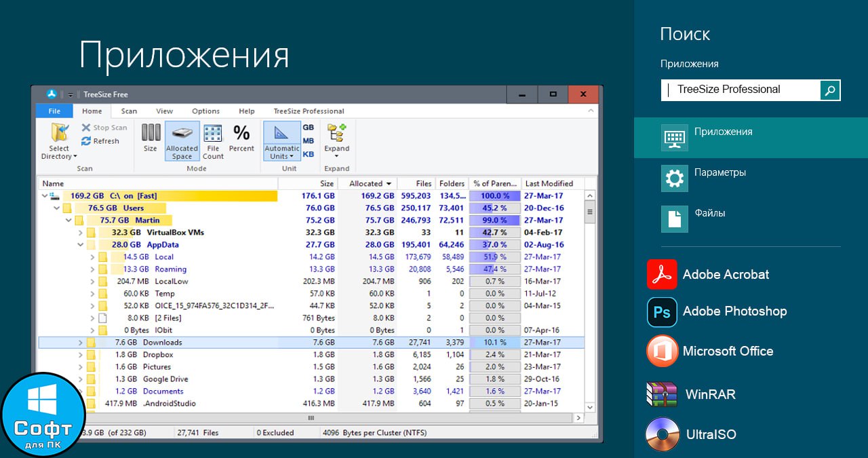The image size is (868, 458).
Task: Collapse the C:\ drive node
Action: pos(45,196)
